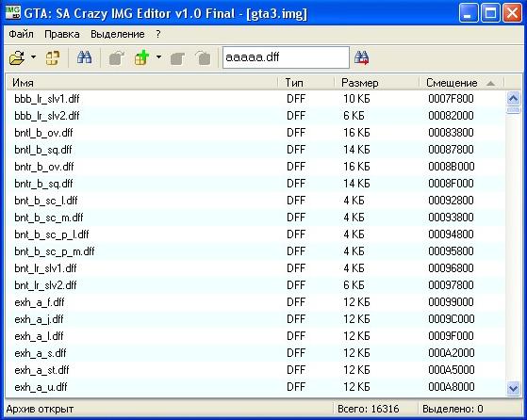
Task: Select the file bntr_b_sq.dff
Action: [x=43, y=184]
